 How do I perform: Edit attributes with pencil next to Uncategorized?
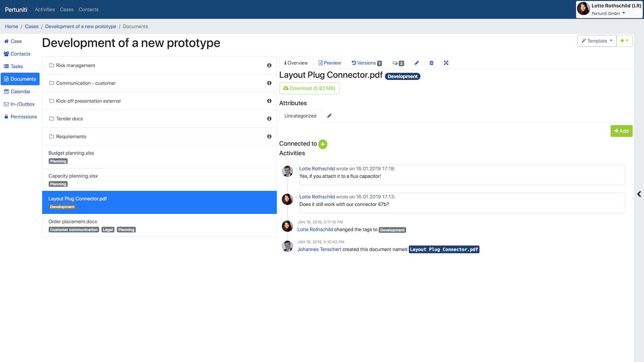329,116
